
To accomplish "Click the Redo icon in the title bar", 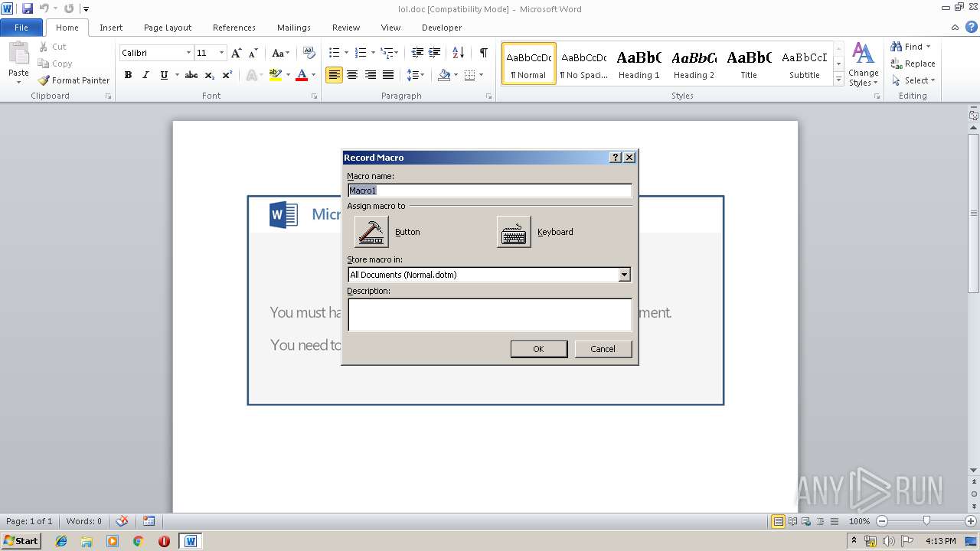I will point(69,8).
